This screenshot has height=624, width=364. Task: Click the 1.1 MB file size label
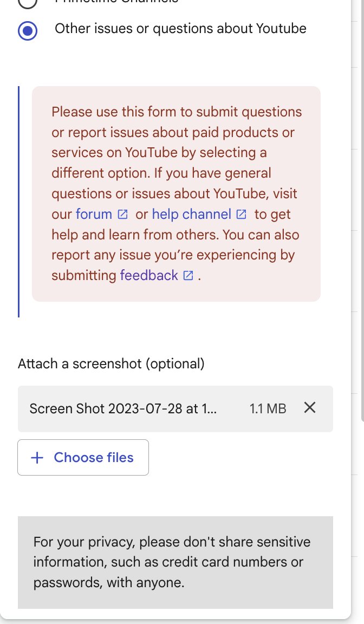268,409
